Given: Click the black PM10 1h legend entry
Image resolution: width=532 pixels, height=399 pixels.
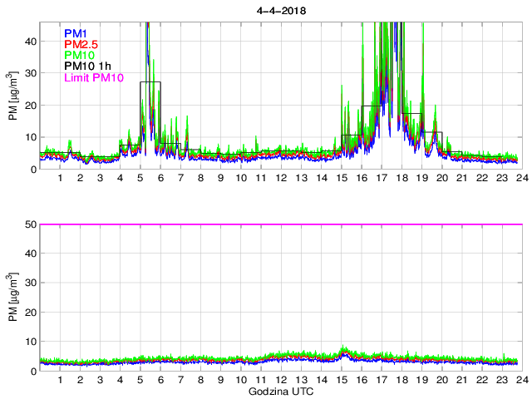Looking at the screenshot, I should click(88, 66).
